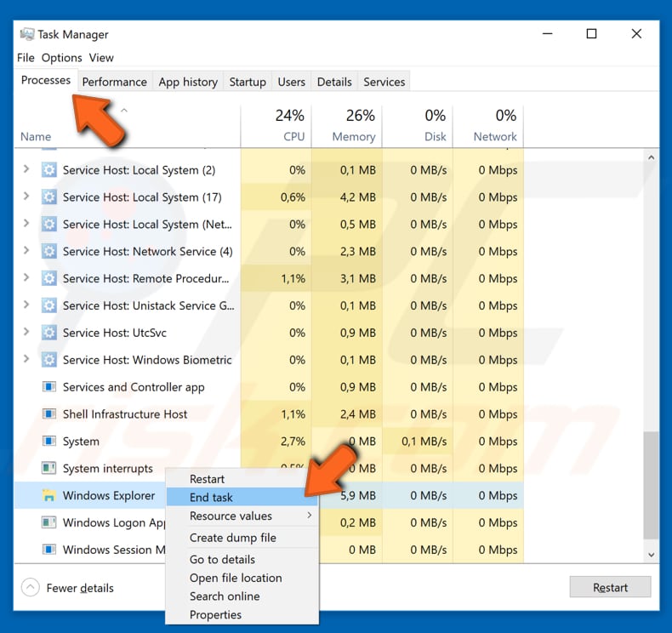Viewport: 672px width, 633px height.
Task: Switch to the App history tab
Action: pos(188,82)
